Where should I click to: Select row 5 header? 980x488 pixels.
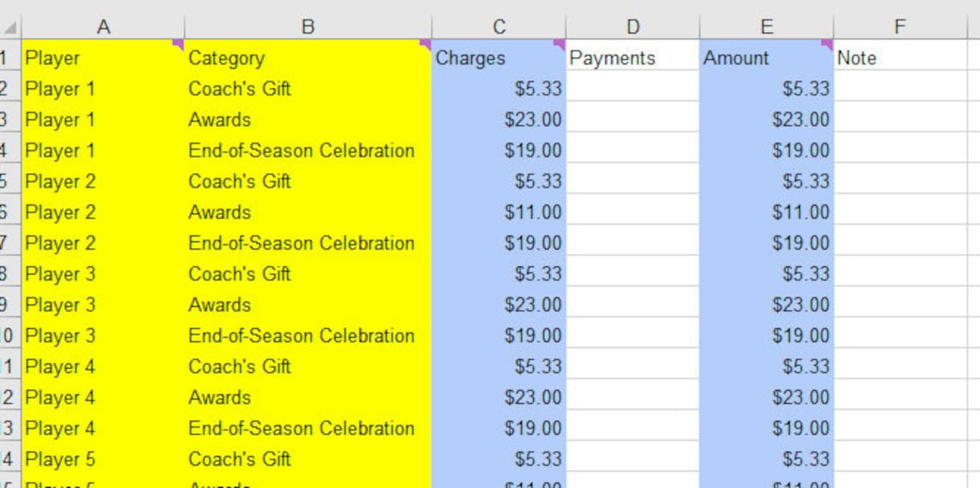click(10, 181)
